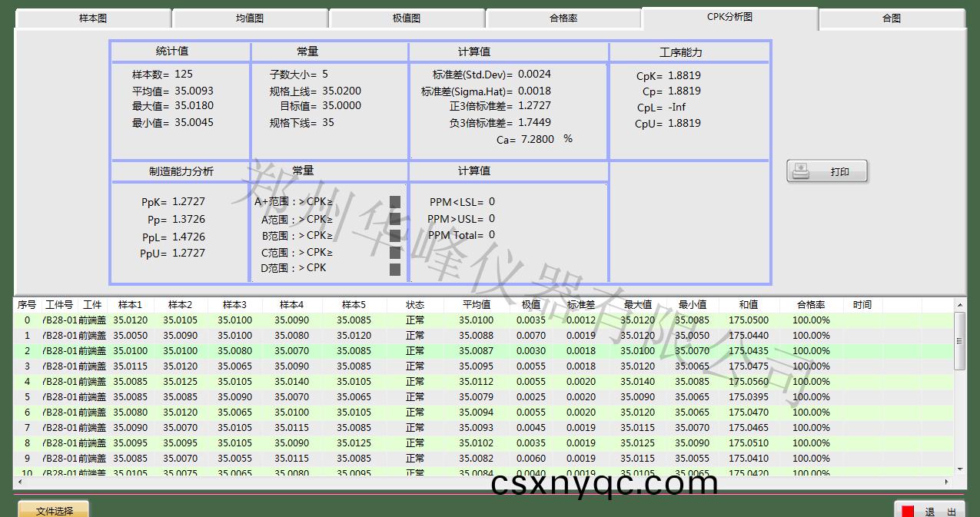Click the horizontal scroll-left arrow

20,482
